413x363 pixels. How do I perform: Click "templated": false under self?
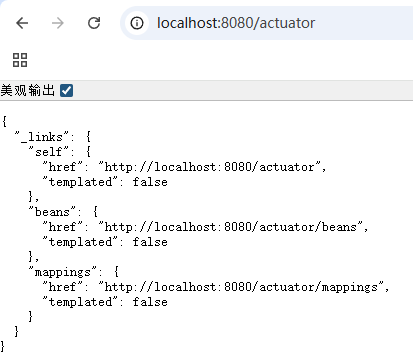coord(105,182)
